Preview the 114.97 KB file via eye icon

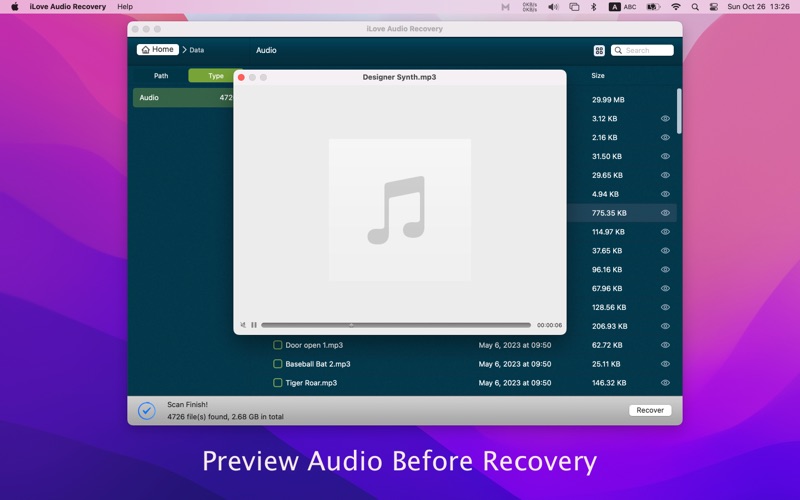[x=665, y=232]
